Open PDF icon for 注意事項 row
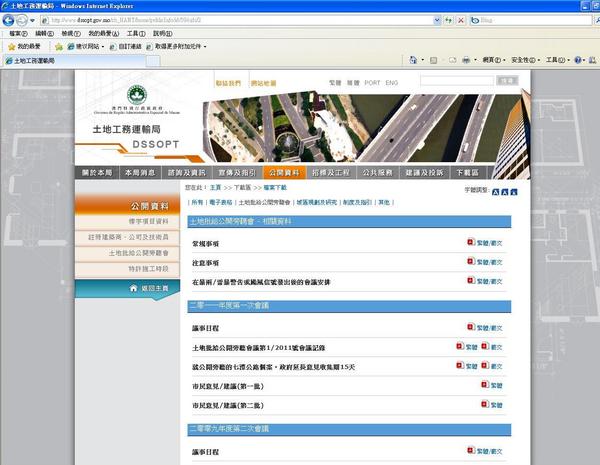Image resolution: width=600 pixels, height=465 pixels. (x=471, y=262)
